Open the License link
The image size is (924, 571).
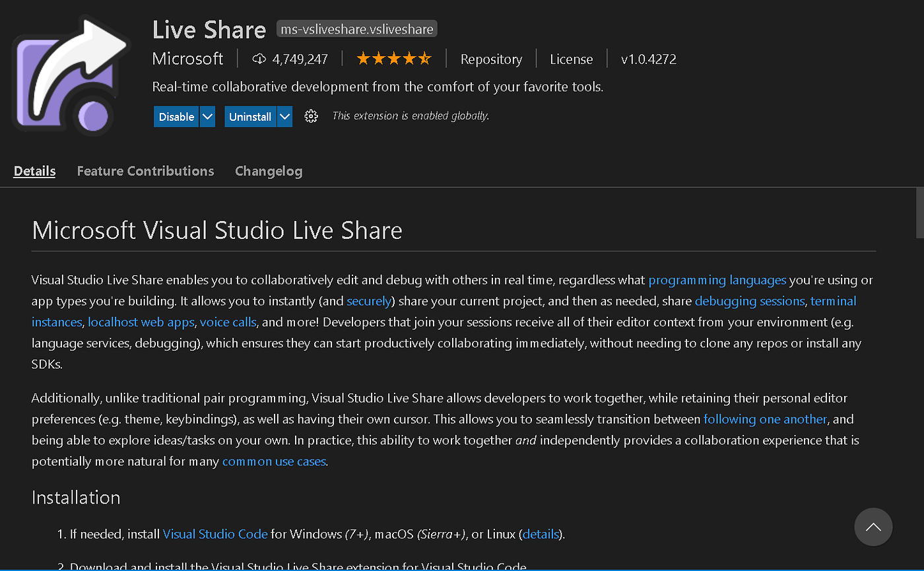point(572,59)
